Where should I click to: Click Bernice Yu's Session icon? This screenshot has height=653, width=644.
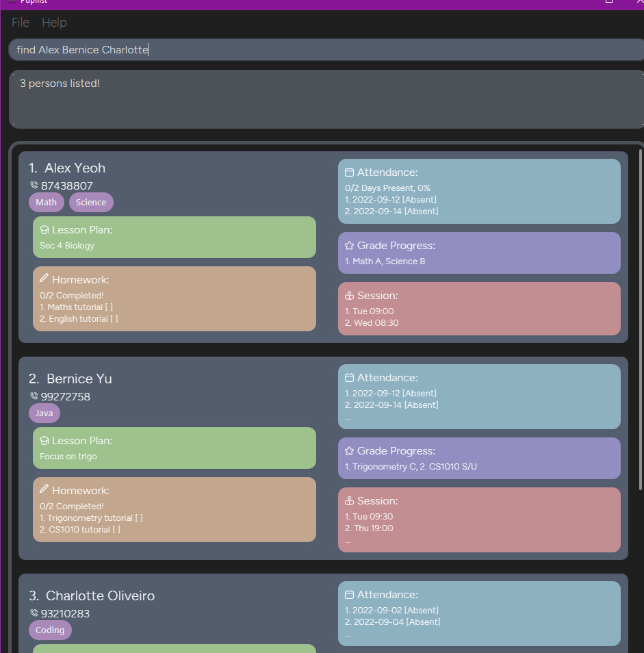[x=349, y=501]
